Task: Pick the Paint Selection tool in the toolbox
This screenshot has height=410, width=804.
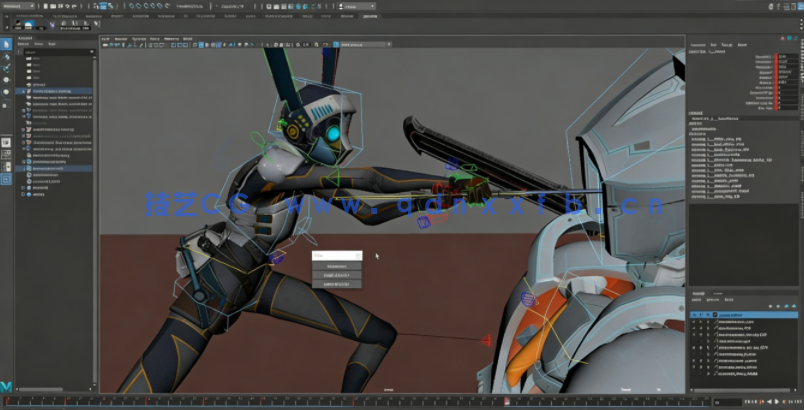Action: pos(6,68)
